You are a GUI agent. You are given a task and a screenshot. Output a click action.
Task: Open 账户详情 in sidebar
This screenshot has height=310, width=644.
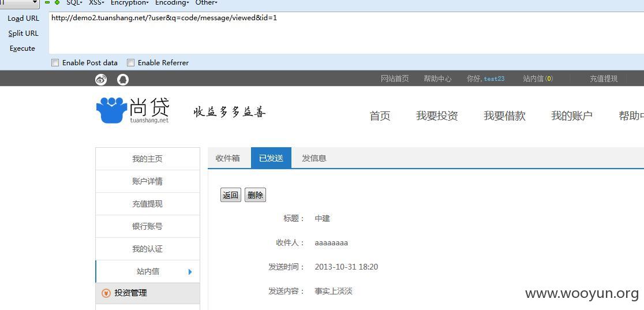[x=148, y=181]
